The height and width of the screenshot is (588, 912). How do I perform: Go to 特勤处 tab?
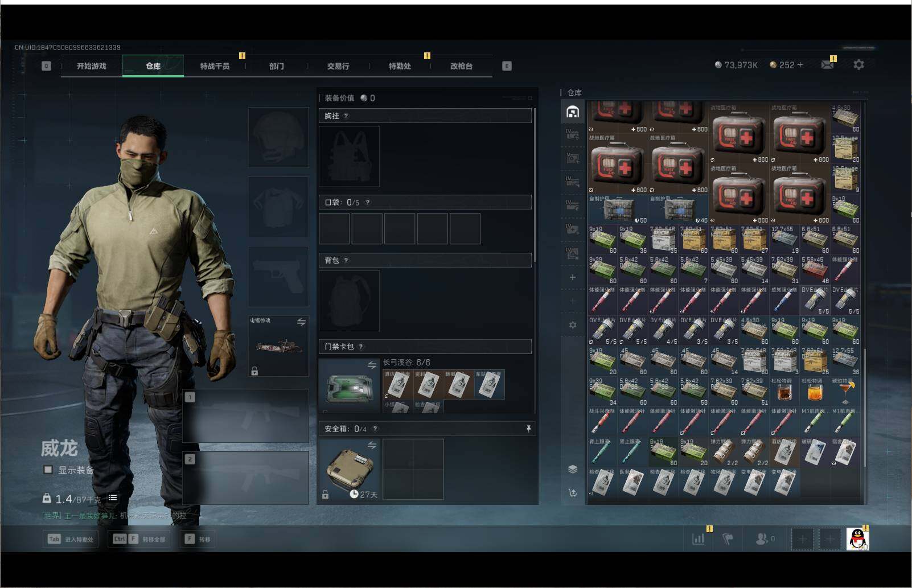click(x=400, y=66)
